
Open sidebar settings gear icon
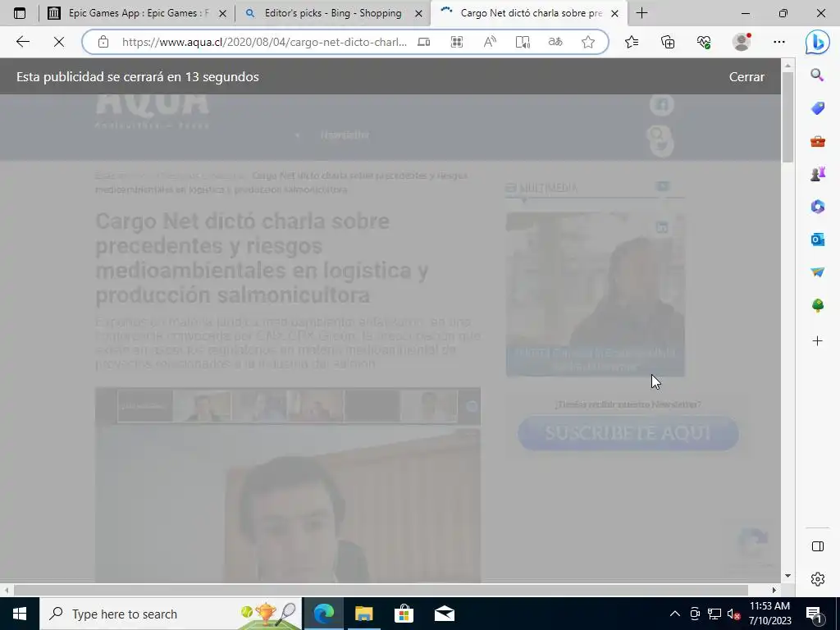point(818,579)
